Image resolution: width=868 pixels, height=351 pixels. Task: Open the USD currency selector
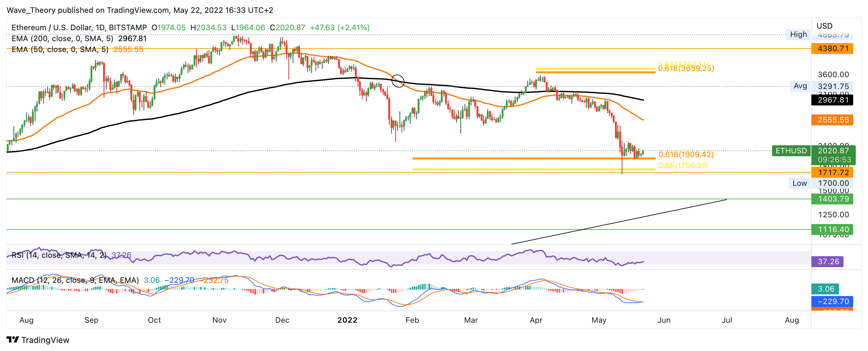click(824, 26)
